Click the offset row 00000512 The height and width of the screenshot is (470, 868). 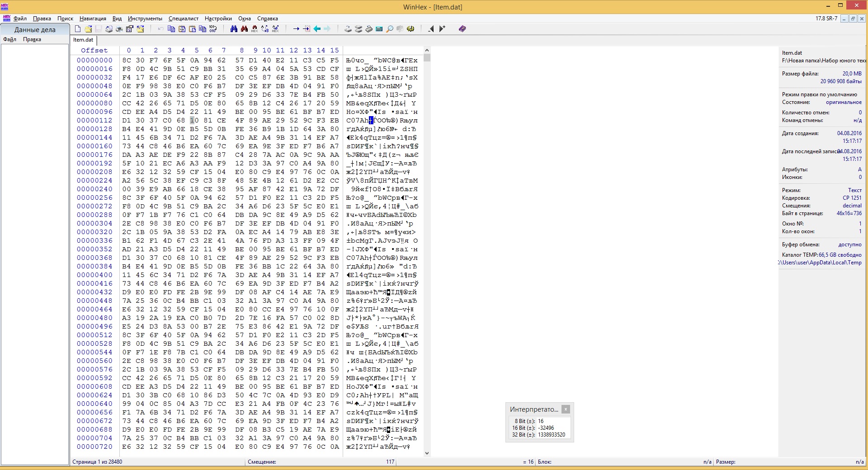coord(94,335)
